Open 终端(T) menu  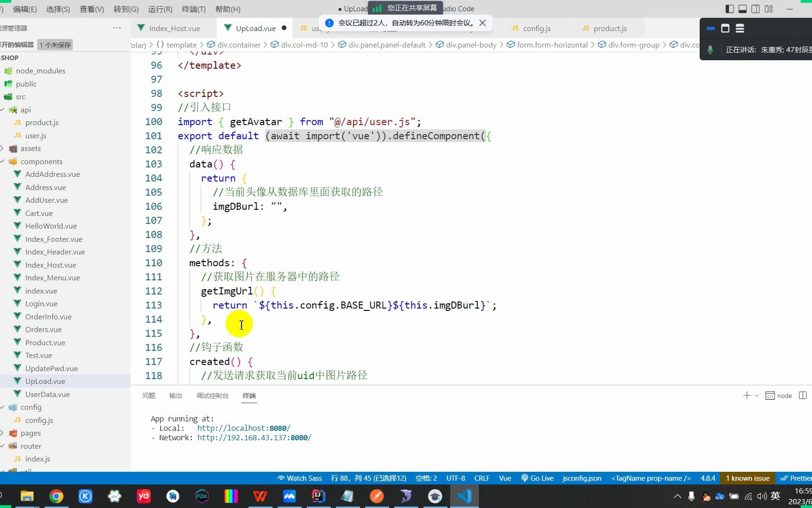click(x=194, y=9)
